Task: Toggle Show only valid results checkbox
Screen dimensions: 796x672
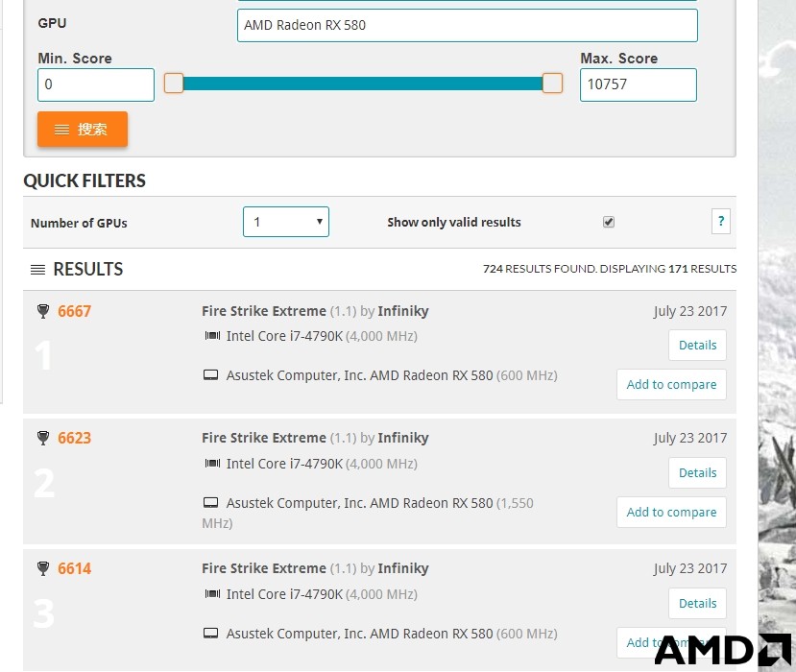Action: [x=609, y=222]
